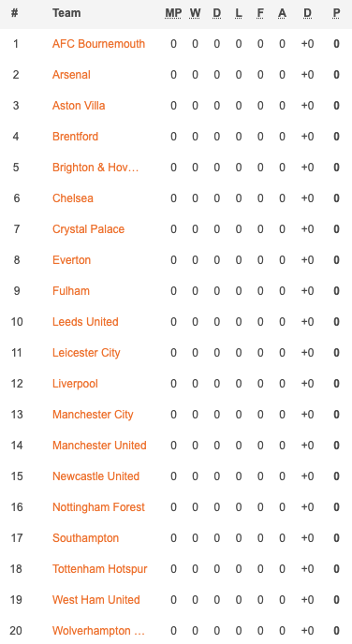Open the Manchester City link
This screenshot has width=352, height=644.
(x=93, y=414)
